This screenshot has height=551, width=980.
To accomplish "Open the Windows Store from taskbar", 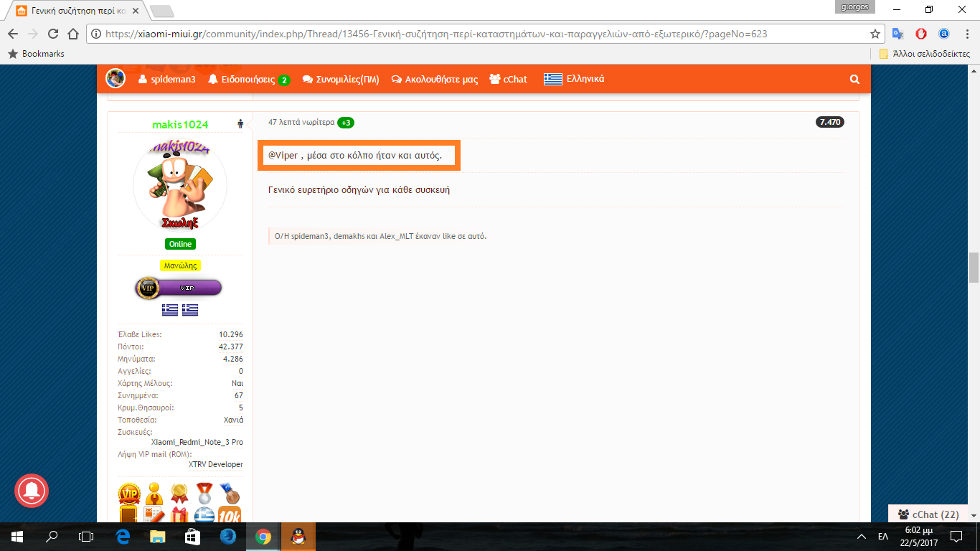I will (x=192, y=537).
